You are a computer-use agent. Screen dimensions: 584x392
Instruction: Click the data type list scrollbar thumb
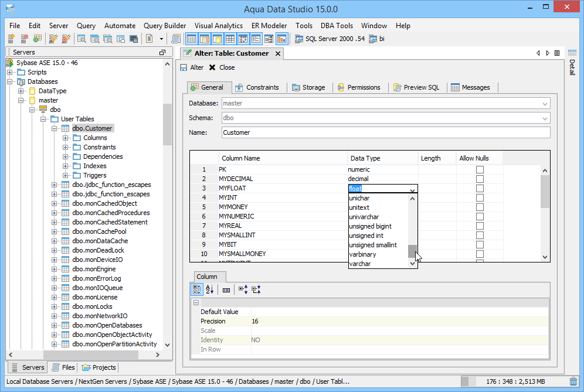(412, 251)
